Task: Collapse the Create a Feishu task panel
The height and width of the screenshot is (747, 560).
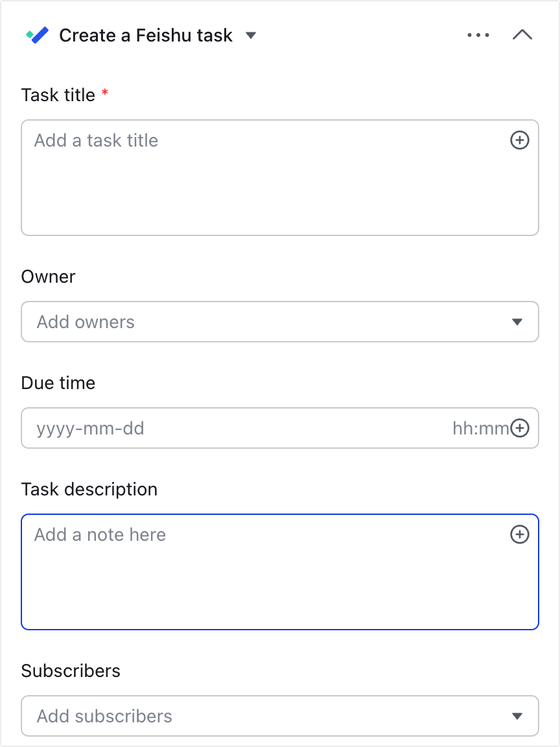Action: (522, 35)
